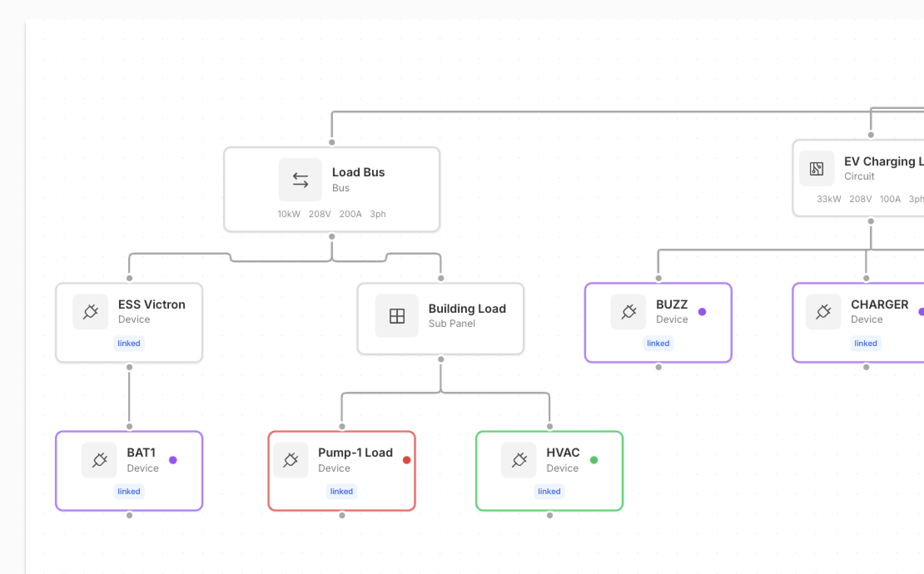The height and width of the screenshot is (574, 924).
Task: Select the Load Bus node title
Action: coord(358,172)
